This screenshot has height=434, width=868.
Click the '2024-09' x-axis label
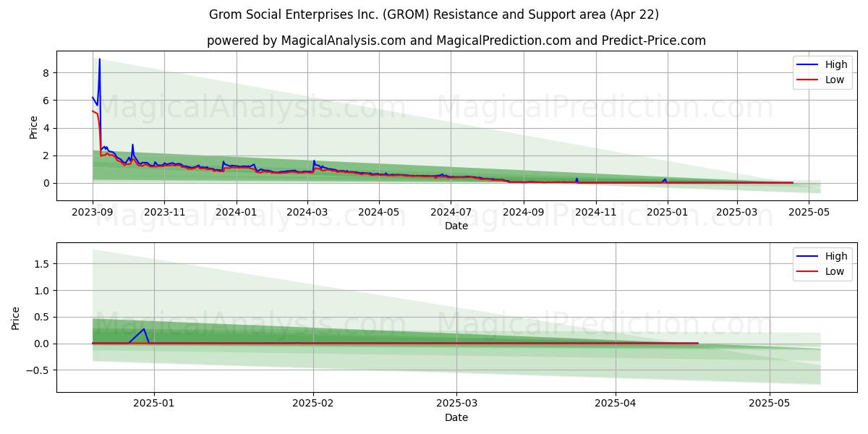coord(523,212)
